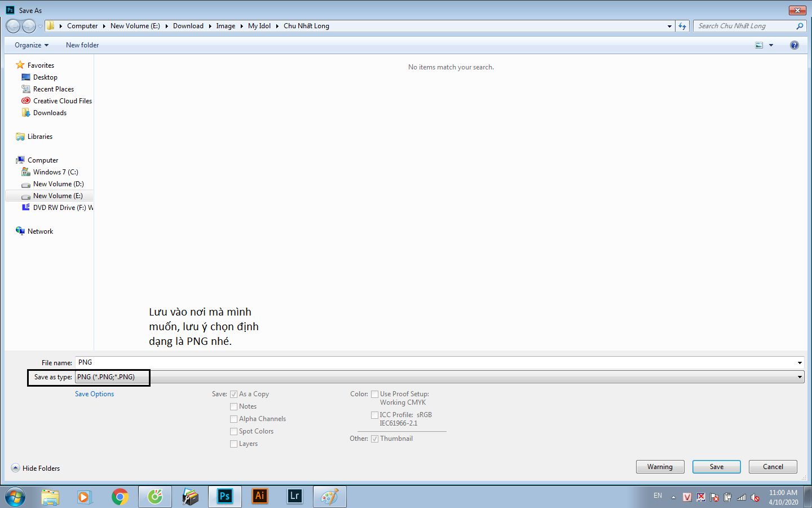Screen dimensions: 812x508
Task: Open the Organize menu
Action: (x=32, y=45)
